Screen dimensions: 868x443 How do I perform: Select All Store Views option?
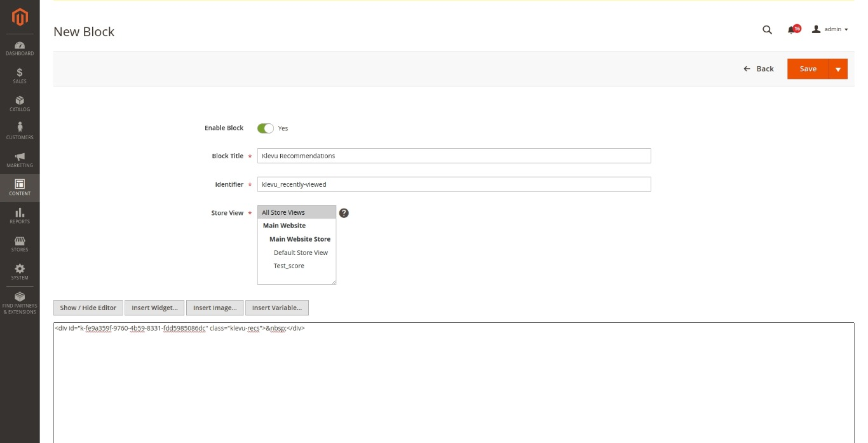pos(296,212)
